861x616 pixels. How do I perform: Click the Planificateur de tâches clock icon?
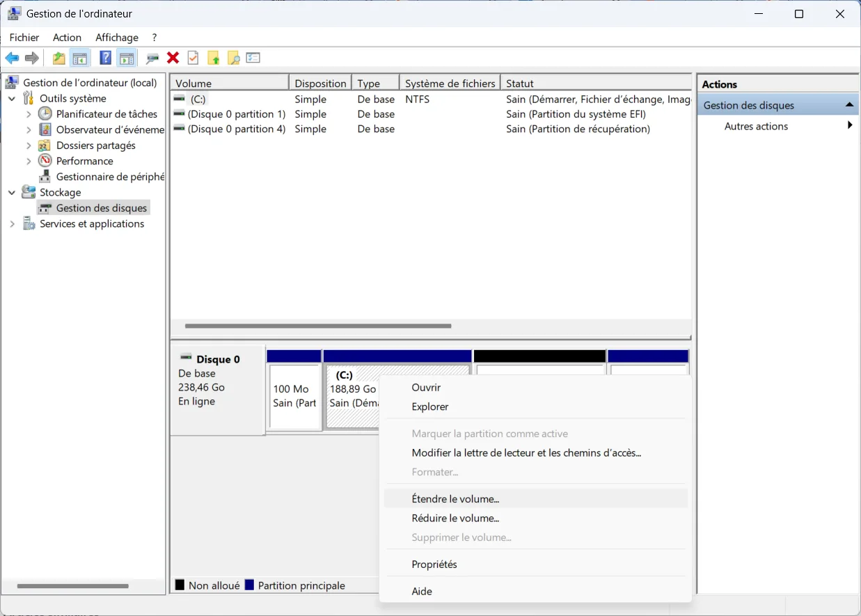click(x=45, y=113)
